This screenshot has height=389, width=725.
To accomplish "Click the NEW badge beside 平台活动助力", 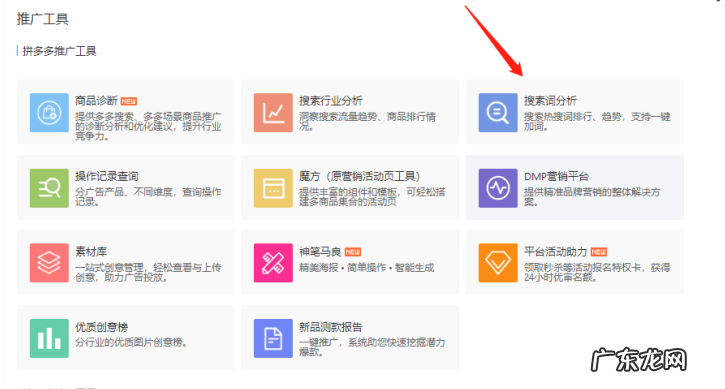I will [599, 252].
